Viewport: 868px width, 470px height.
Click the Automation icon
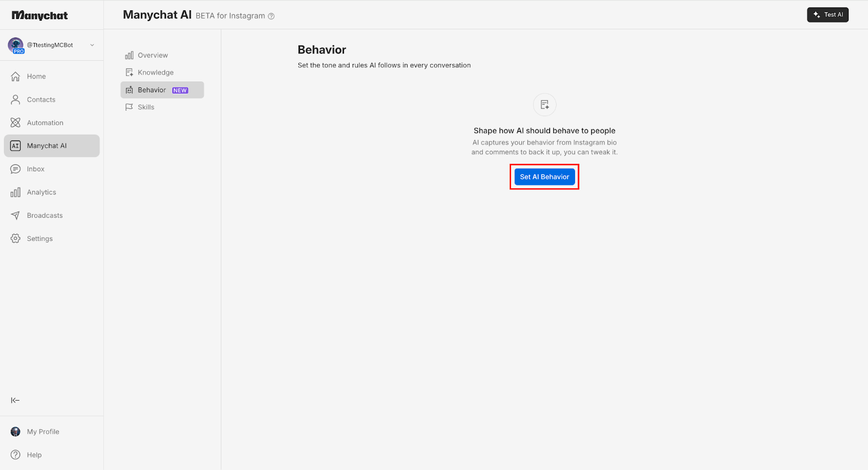(16, 123)
